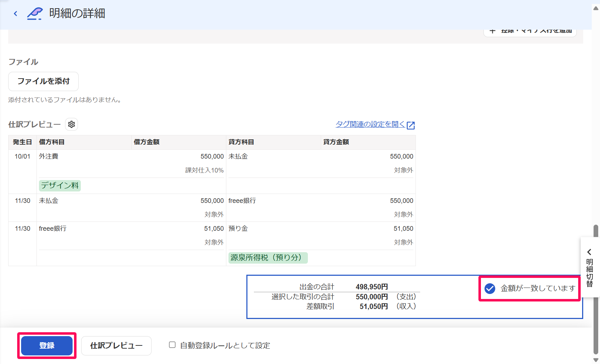This screenshot has width=600, height=364.
Task: Click ファイルを添付 button
Action: coord(43,81)
